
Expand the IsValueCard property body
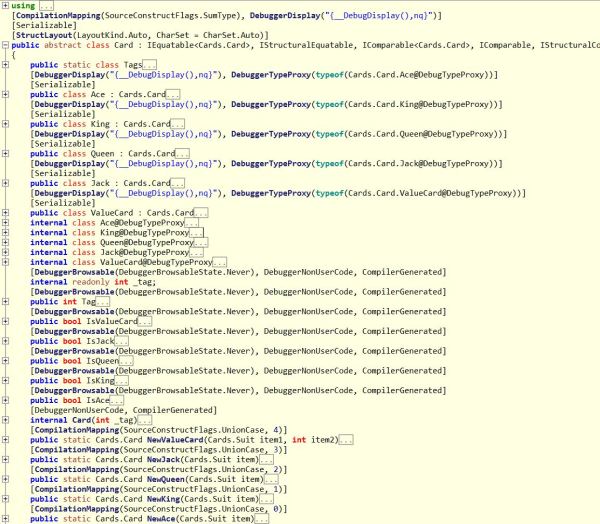coord(5,322)
